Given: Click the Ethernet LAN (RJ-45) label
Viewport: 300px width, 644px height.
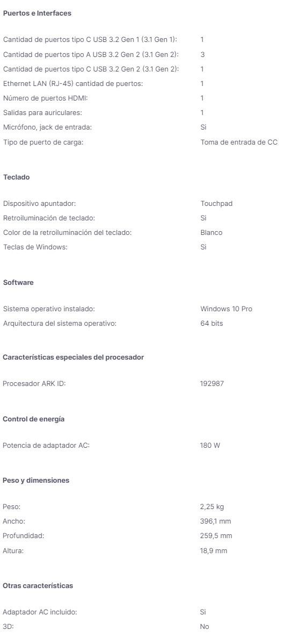Looking at the screenshot, I should (73, 84).
